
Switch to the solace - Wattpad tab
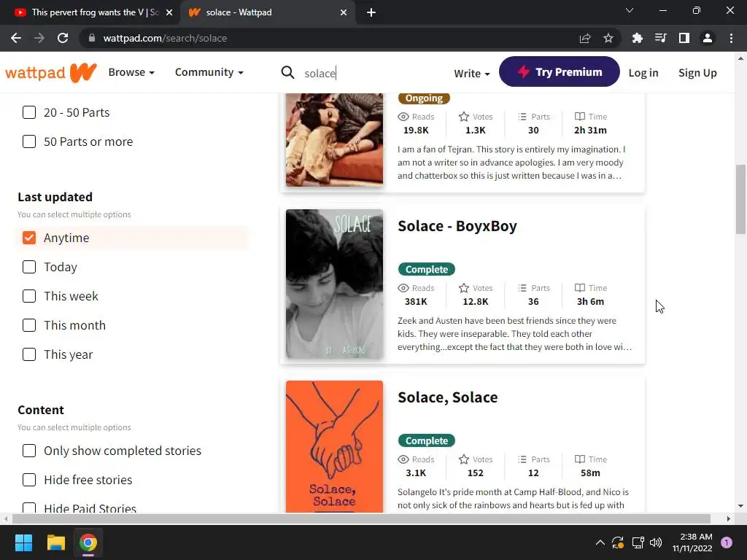(x=268, y=12)
